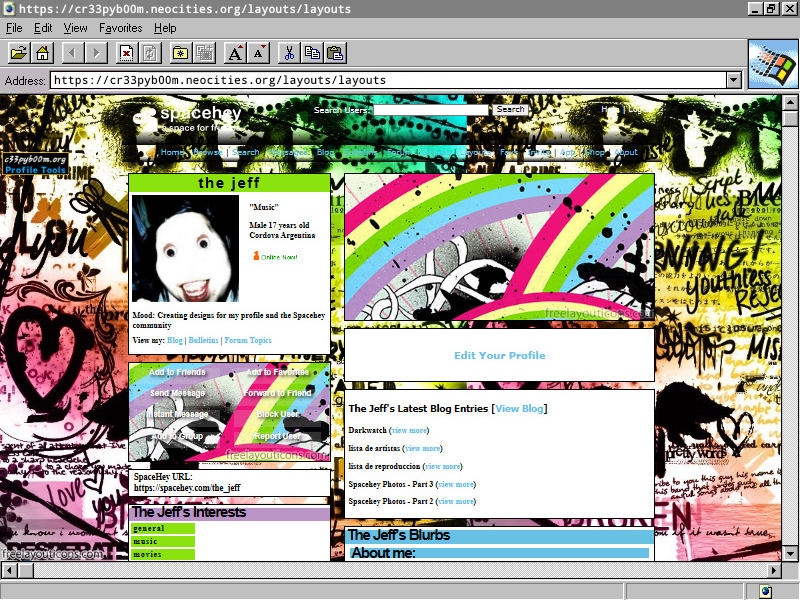Click the Back arrow toolbar button

72,53
